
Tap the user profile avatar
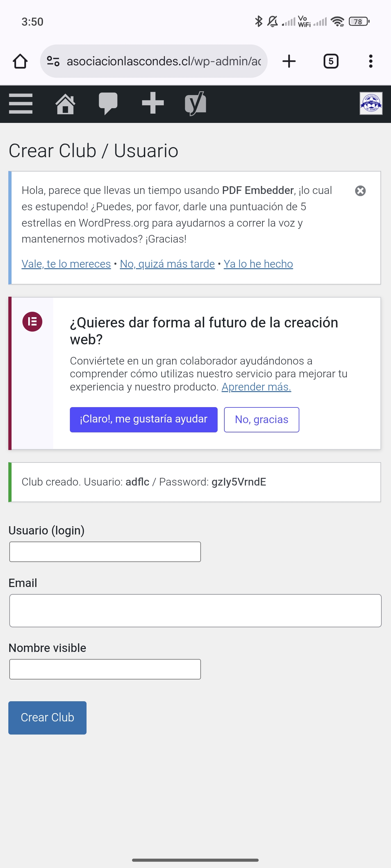(371, 103)
